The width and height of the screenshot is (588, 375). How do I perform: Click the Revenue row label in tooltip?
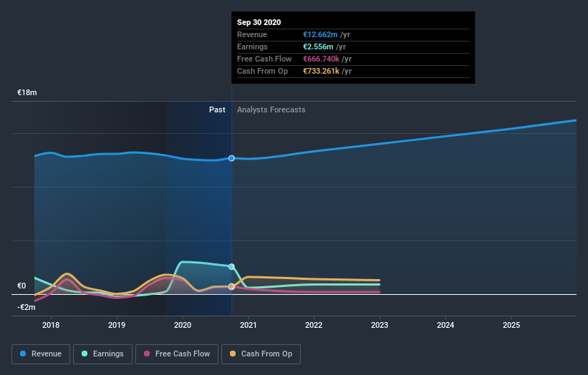[x=252, y=34]
